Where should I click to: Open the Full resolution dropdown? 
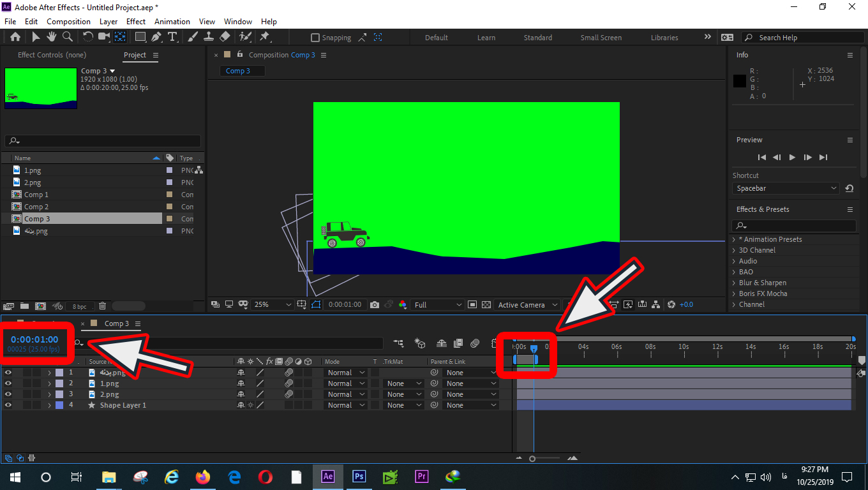(437, 305)
